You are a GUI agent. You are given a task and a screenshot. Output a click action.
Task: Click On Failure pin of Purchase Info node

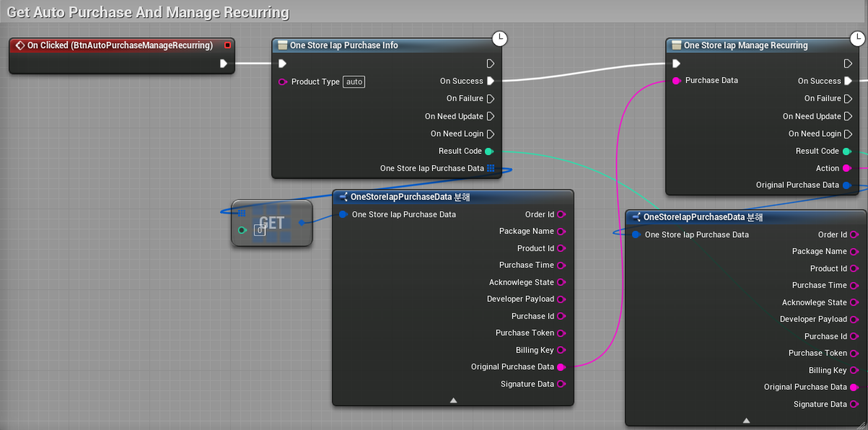pos(491,99)
